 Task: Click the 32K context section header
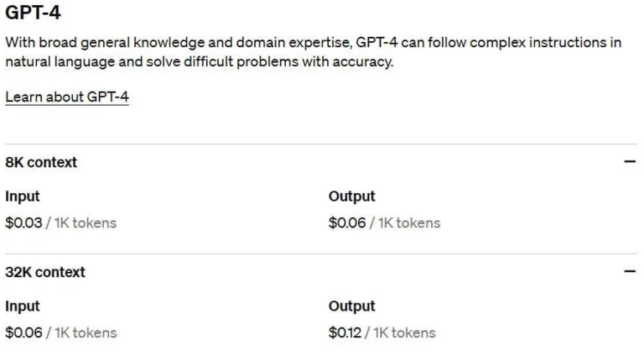pos(45,272)
